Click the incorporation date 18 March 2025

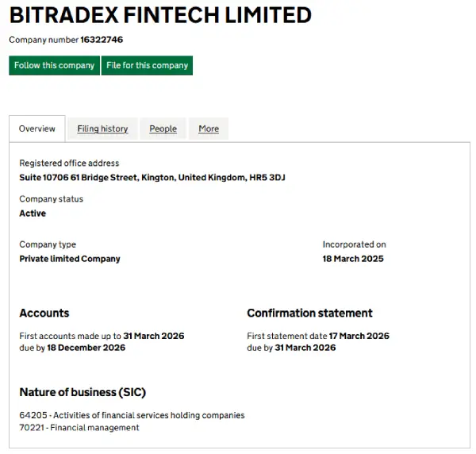353,259
